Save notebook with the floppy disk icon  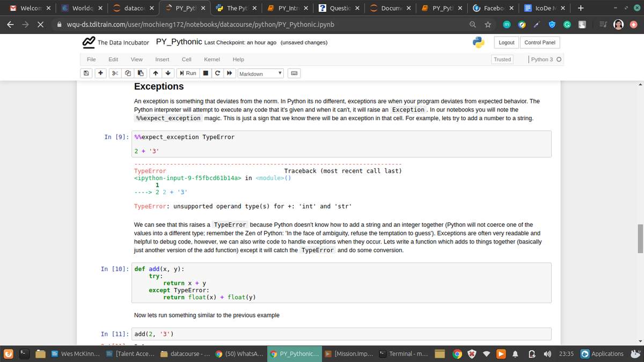[x=86, y=73]
